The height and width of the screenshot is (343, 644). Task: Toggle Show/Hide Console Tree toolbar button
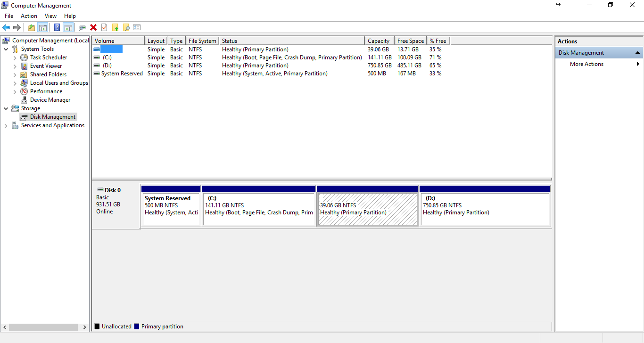[x=43, y=28]
